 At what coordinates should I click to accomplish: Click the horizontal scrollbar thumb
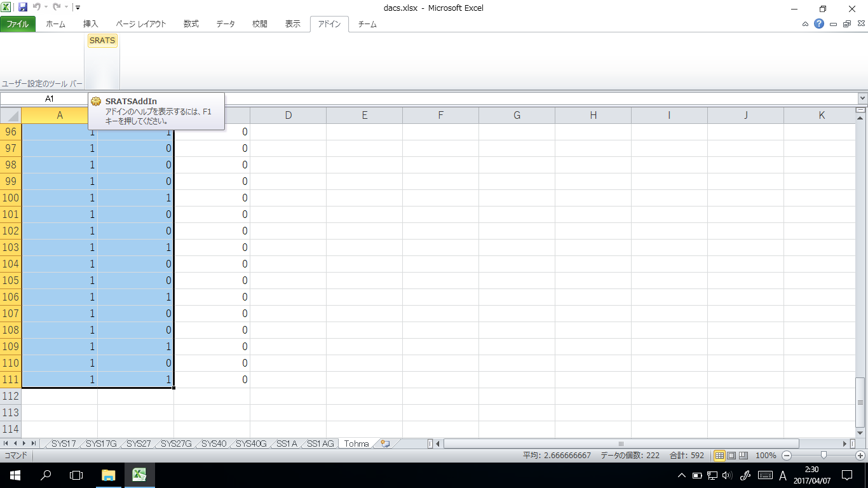coord(621,444)
